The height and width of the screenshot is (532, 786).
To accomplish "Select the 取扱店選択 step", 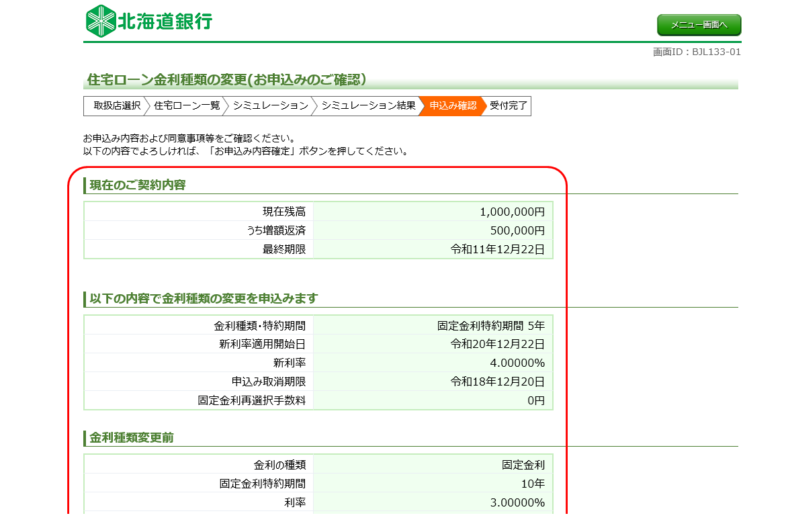I will pos(117,106).
